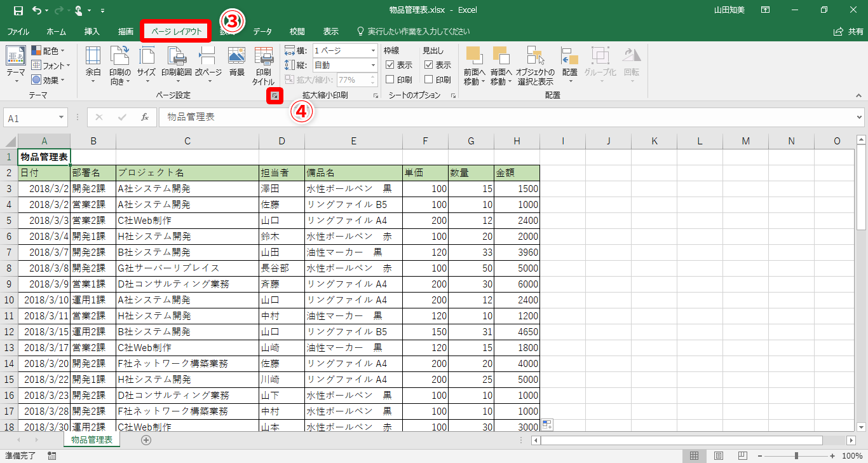Select row 10 header

9,300
